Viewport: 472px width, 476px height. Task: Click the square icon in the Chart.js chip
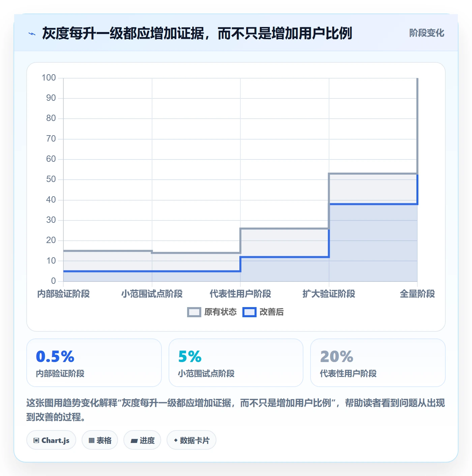coord(36,441)
